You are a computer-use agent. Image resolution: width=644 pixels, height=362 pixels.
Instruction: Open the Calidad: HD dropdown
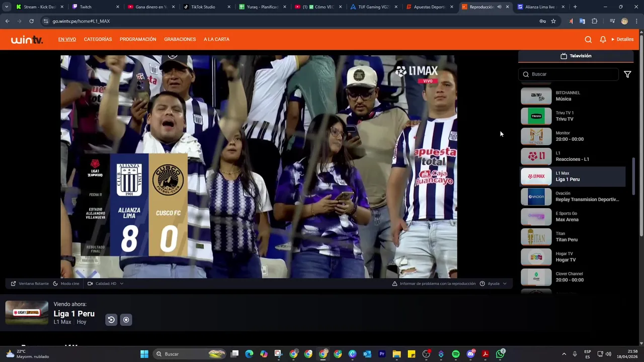click(x=106, y=284)
